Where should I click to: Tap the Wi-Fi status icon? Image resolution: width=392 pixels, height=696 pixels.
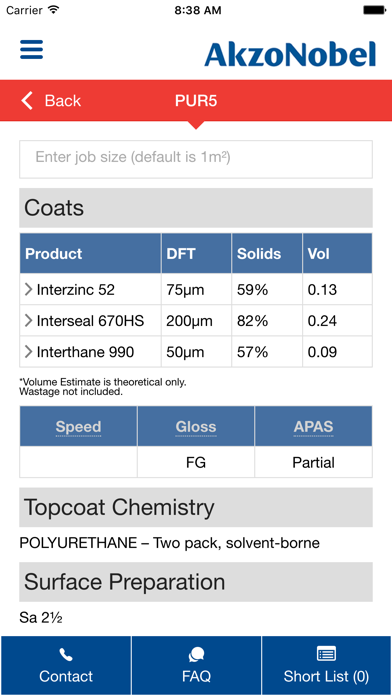coord(54,10)
